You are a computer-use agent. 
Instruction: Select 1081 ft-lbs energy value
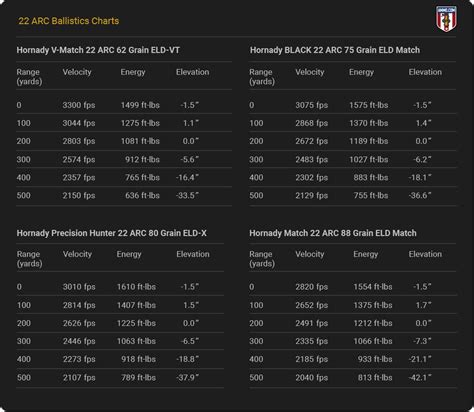(140, 141)
